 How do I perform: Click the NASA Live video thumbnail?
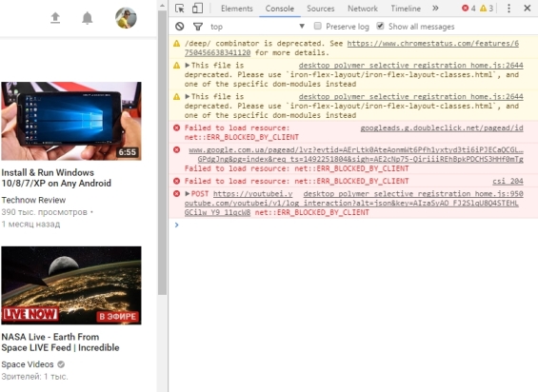[x=71, y=285]
